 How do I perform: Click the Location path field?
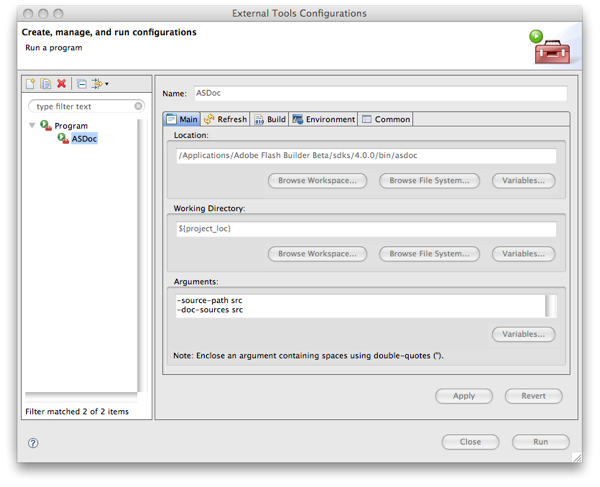tap(366, 156)
